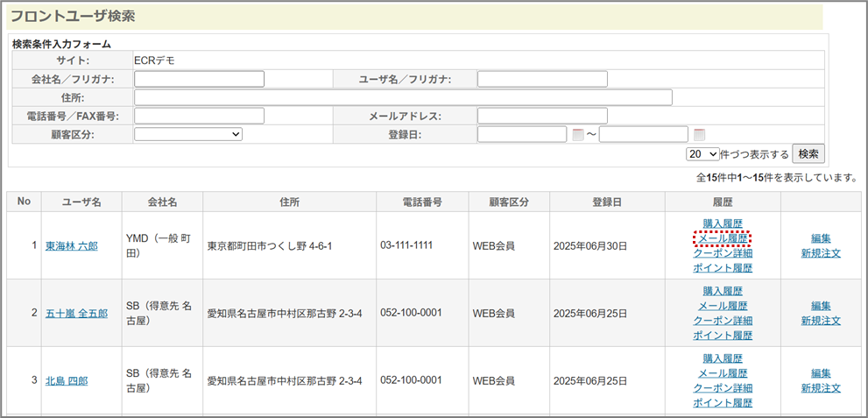Click into the 住所 search field
868x418 pixels.
click(403, 97)
